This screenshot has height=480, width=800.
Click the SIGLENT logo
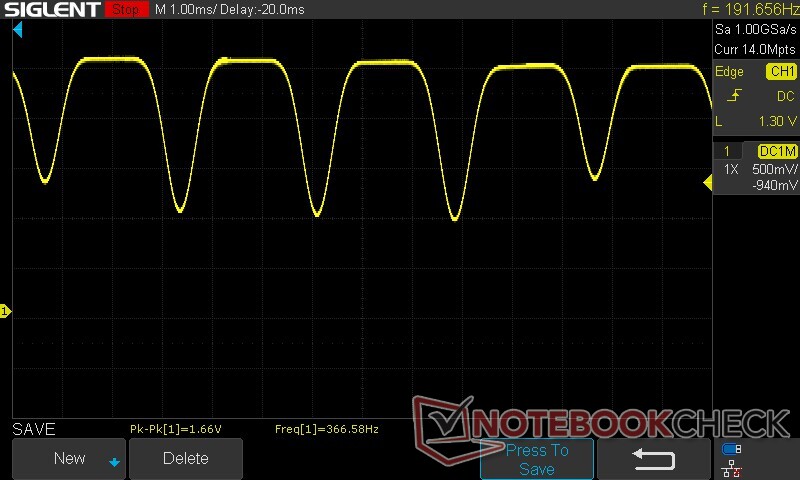53,9
